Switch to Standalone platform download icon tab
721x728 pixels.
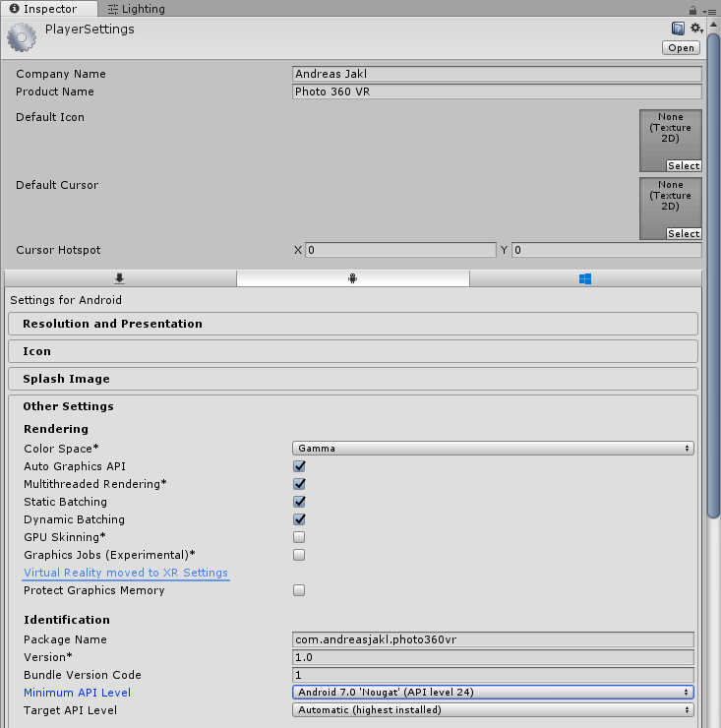120,278
